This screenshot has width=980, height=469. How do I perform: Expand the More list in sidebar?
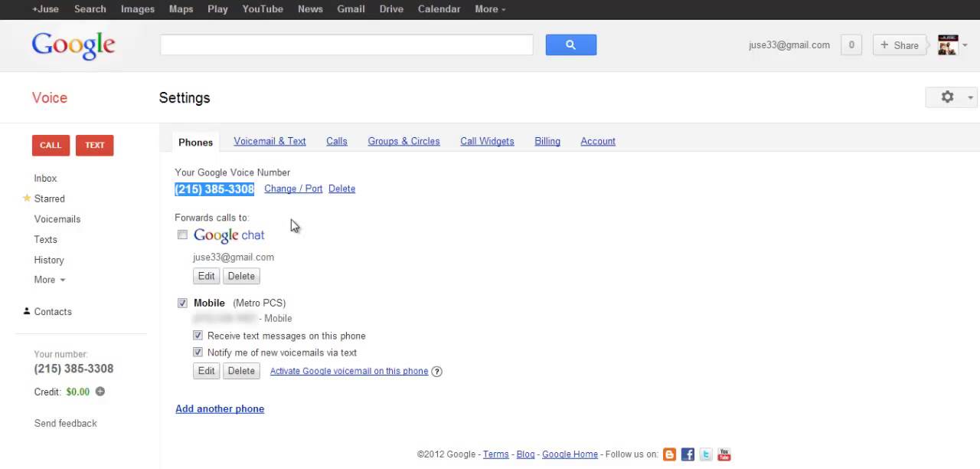(50, 280)
